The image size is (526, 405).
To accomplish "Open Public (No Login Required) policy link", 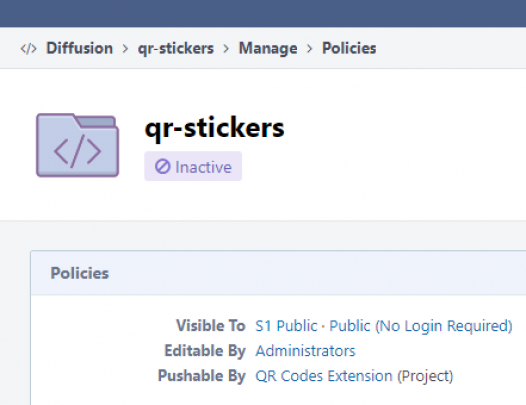I will pyautogui.click(x=421, y=326).
